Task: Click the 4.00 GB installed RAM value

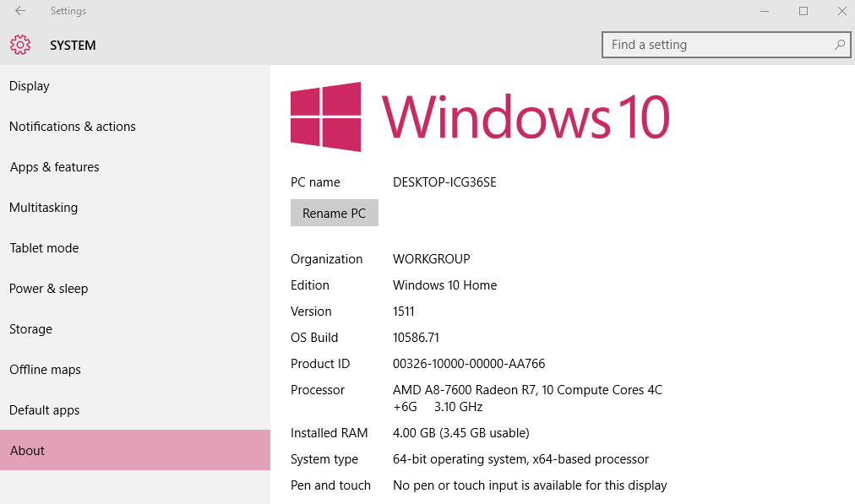Action: (461, 432)
